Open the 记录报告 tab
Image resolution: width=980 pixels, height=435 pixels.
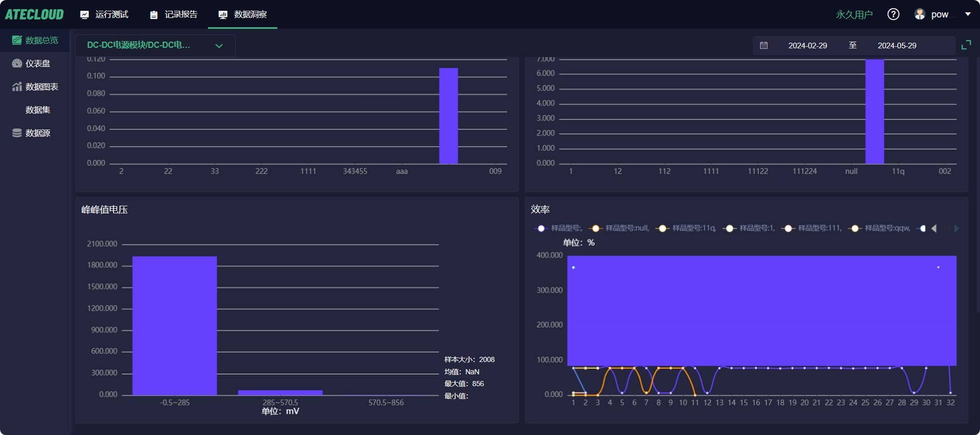[x=174, y=14]
